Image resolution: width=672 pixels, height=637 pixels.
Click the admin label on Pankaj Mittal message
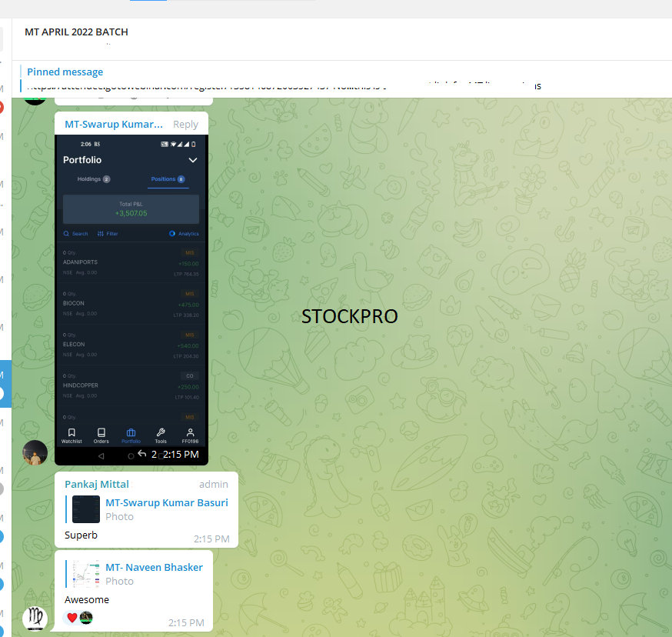point(214,485)
